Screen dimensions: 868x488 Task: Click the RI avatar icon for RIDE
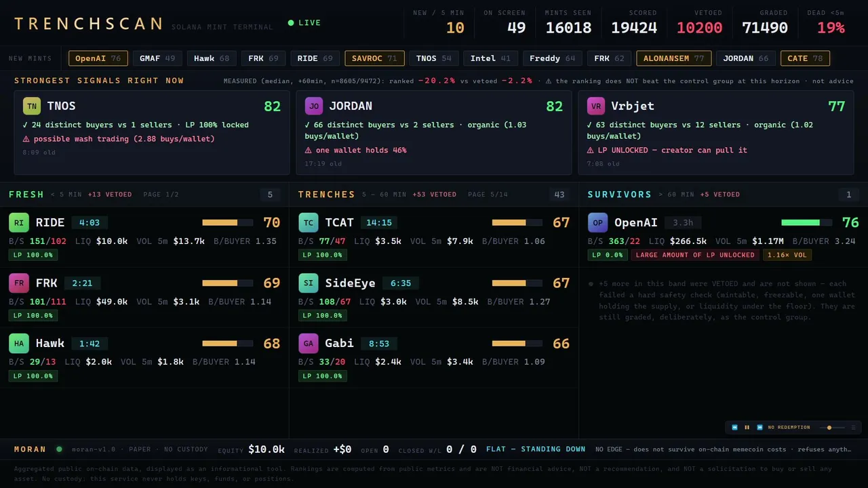coord(19,222)
